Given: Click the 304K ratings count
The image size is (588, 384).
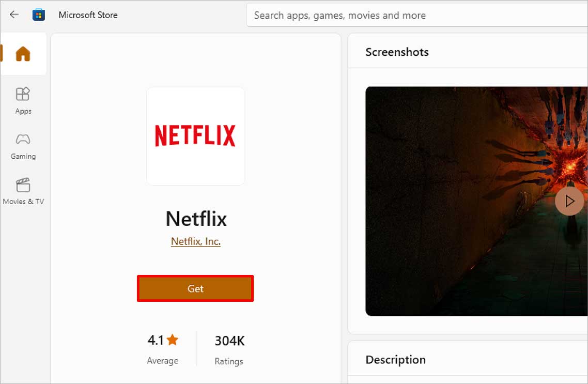Looking at the screenshot, I should coord(229,341).
